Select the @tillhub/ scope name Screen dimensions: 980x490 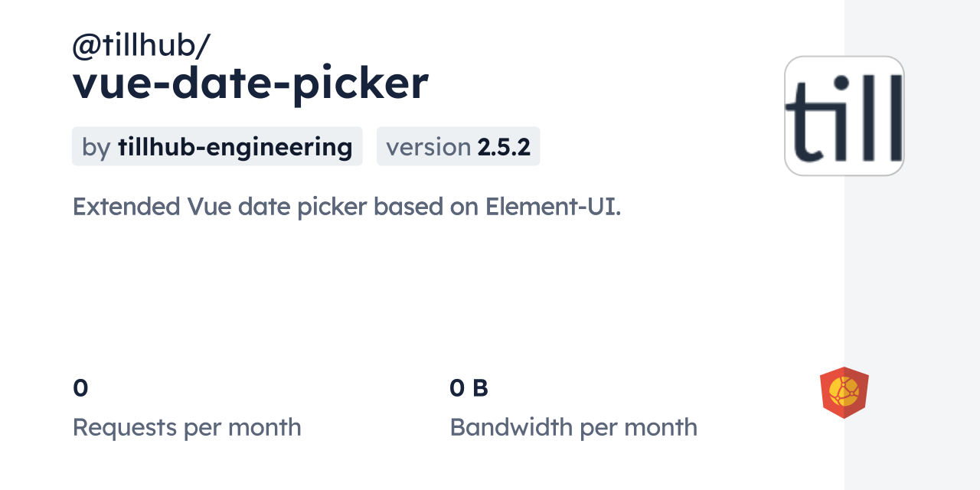(x=140, y=47)
